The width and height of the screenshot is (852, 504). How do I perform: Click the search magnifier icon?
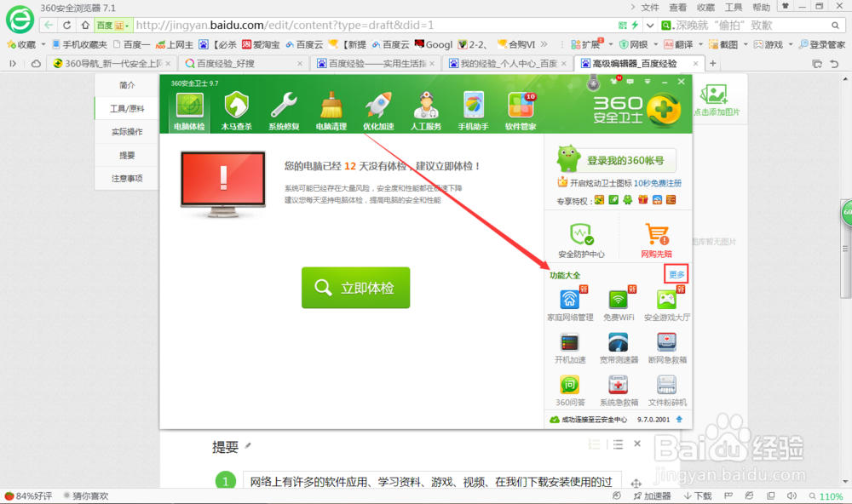[835, 25]
